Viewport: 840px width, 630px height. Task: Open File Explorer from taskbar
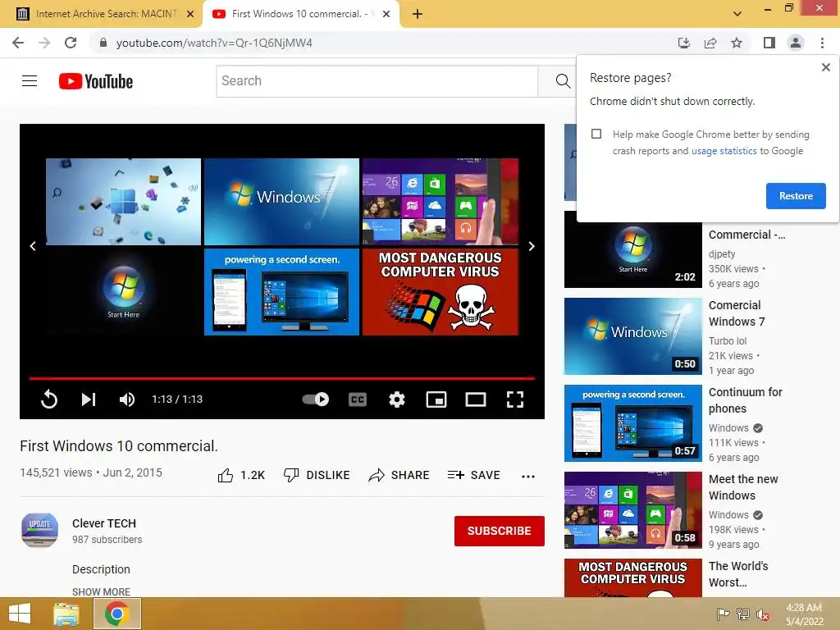[x=66, y=614]
